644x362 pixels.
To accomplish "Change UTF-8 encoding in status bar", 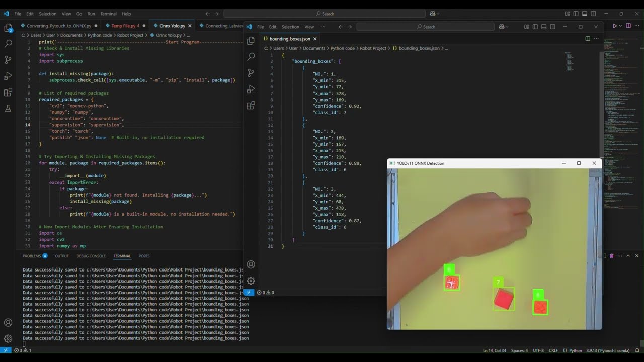I will (x=538, y=350).
